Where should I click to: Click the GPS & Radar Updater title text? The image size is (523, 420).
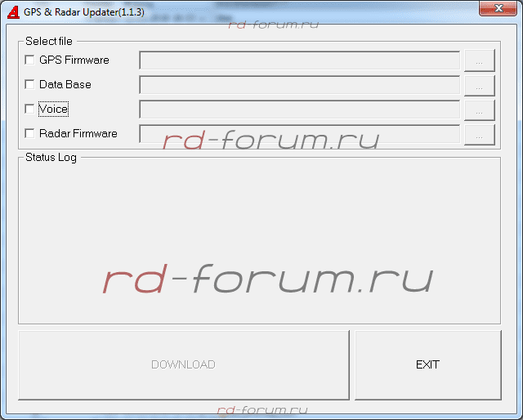pyautogui.click(x=84, y=12)
